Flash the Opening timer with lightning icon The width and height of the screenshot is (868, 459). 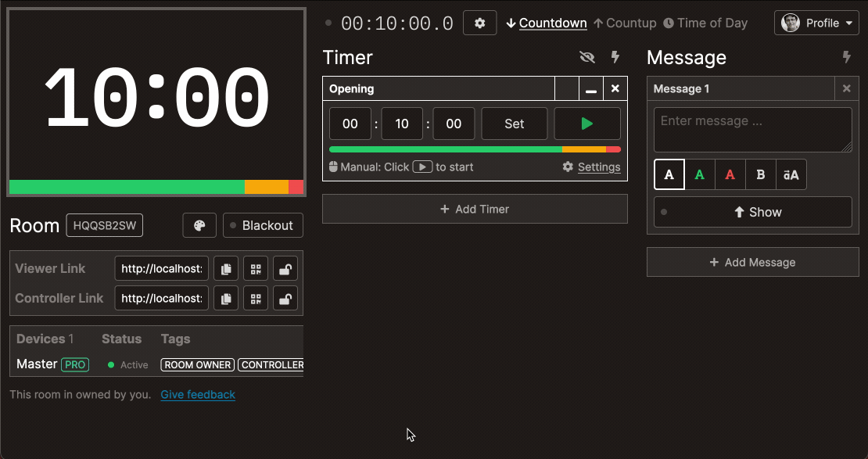(615, 56)
